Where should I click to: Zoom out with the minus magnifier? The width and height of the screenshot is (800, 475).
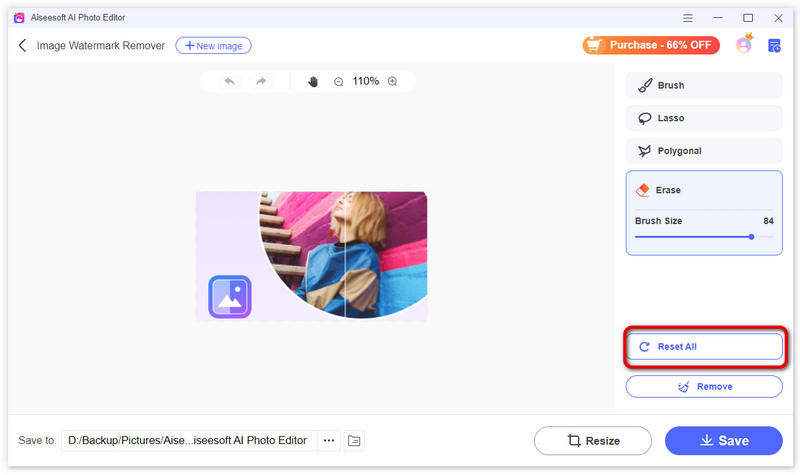click(339, 82)
